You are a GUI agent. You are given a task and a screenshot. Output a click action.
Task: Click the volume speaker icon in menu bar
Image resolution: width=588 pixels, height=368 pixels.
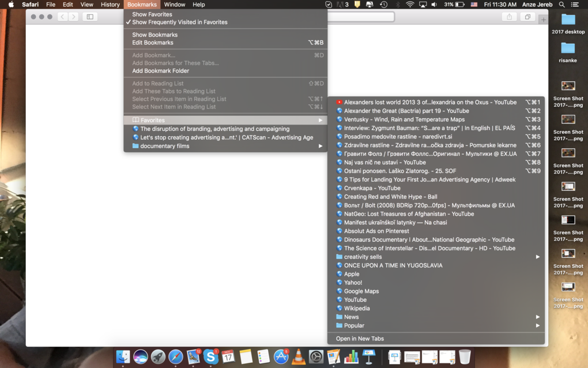tap(434, 5)
